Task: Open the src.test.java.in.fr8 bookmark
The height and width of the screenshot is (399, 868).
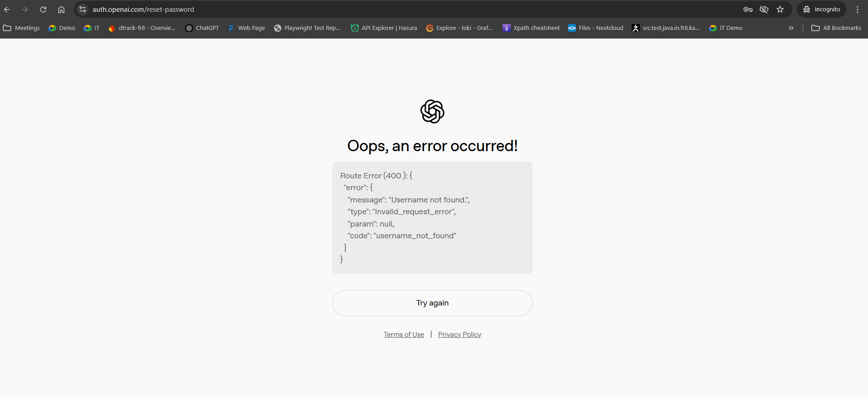Action: [666, 28]
